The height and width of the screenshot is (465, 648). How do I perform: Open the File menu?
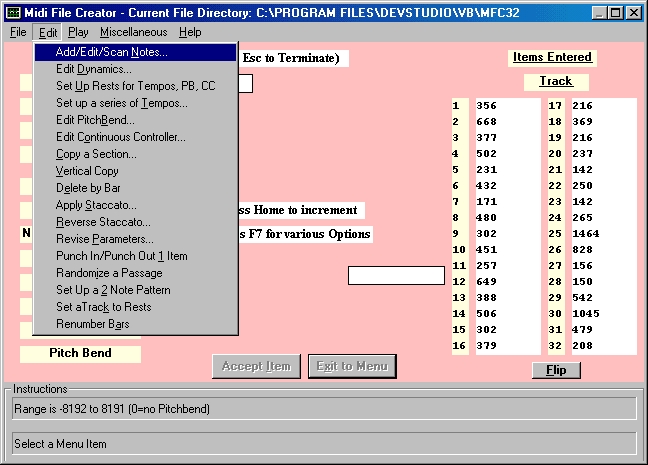[x=18, y=32]
